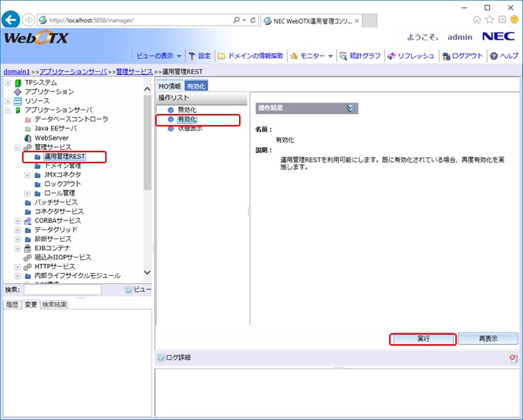Open ヘルプ help from the toolbar
Viewport: 523px width, 420px height.
504,56
